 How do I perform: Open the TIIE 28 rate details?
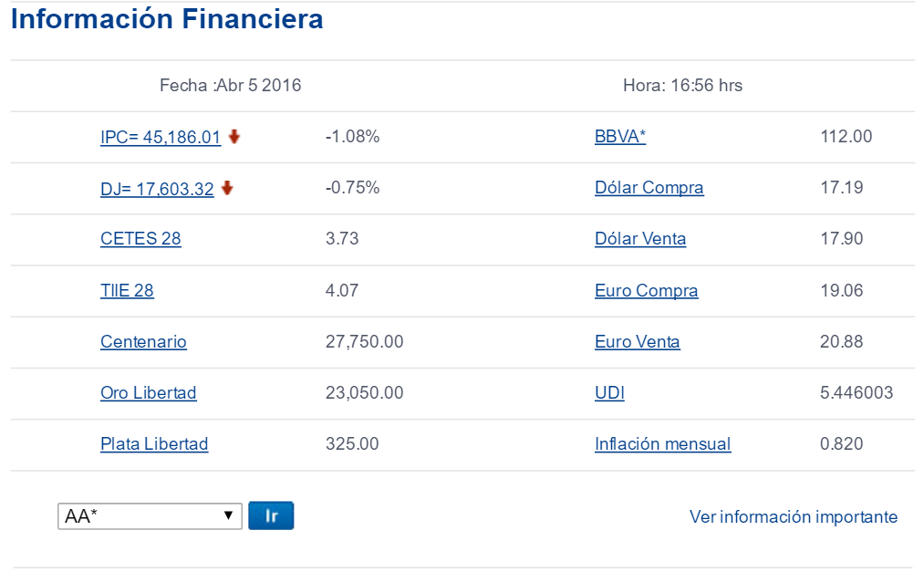(128, 290)
